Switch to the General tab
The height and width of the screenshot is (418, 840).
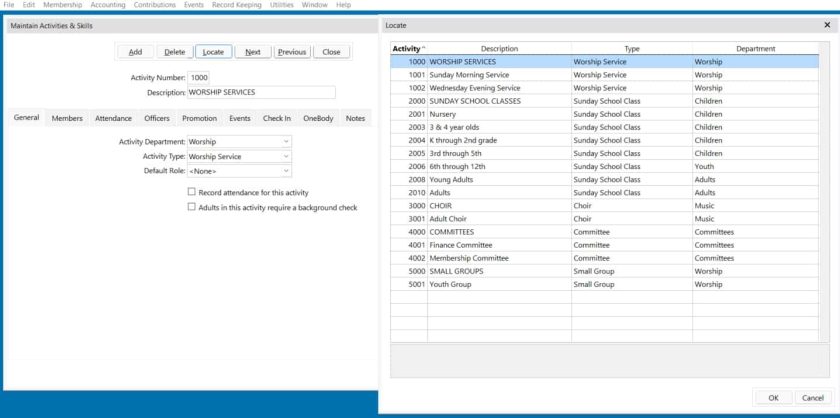point(26,118)
